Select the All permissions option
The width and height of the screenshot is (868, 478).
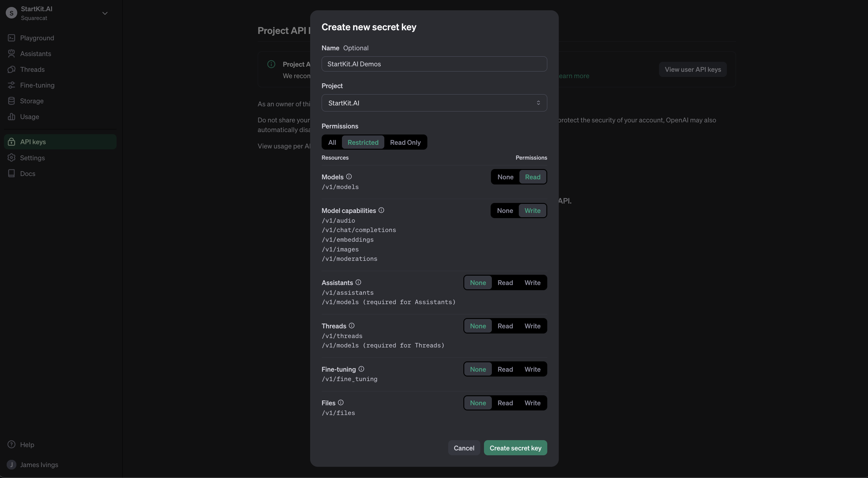332,142
